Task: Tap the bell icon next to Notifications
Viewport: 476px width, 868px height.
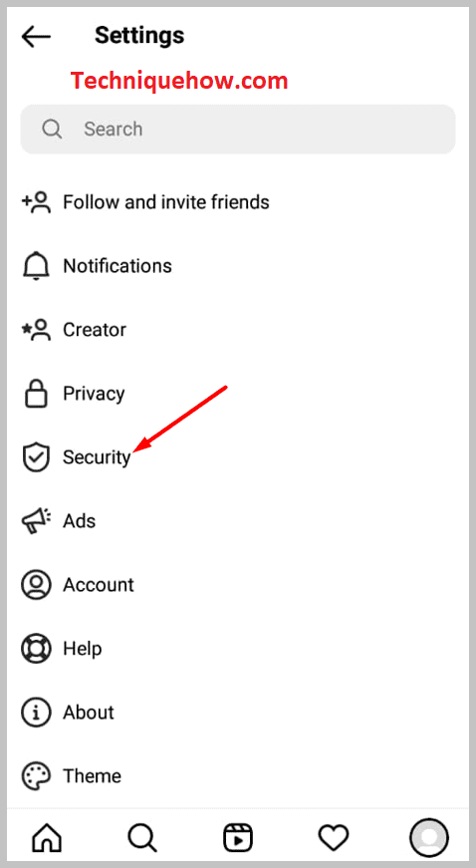Action: coord(36,266)
